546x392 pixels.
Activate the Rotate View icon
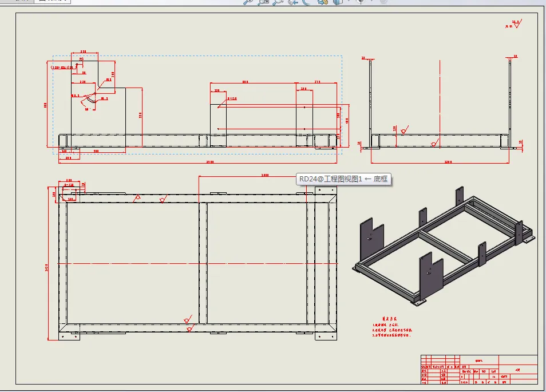(307, 2)
